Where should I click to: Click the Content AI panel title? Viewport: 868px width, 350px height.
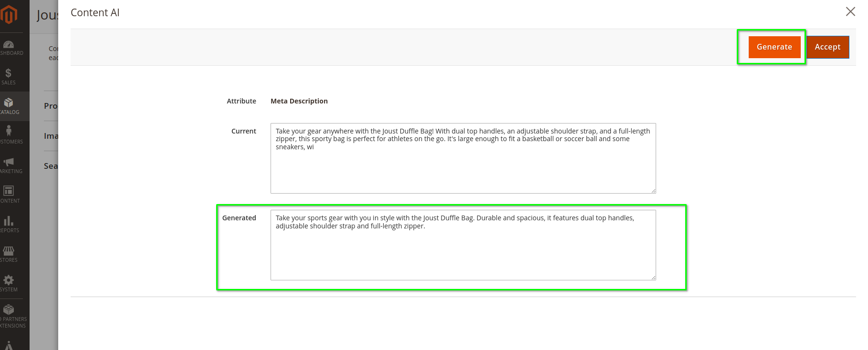click(x=95, y=13)
